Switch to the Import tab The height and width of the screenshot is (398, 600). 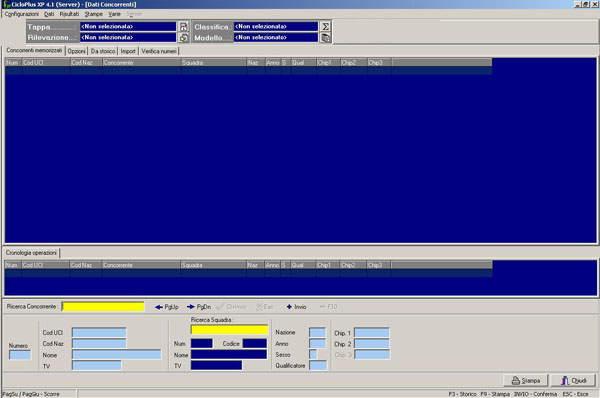point(128,51)
